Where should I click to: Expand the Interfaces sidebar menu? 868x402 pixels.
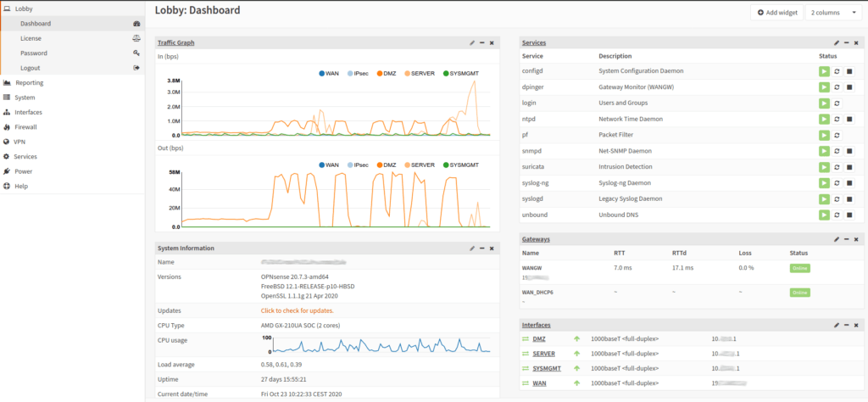(x=72, y=113)
